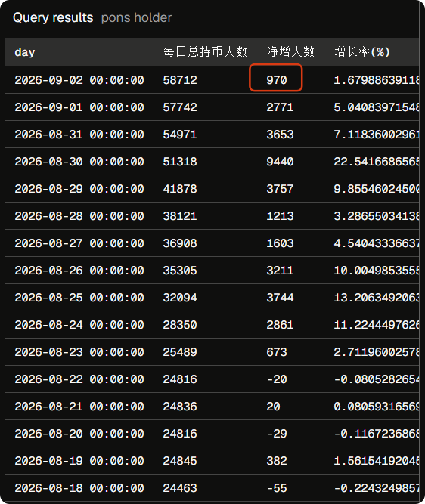Click net increase value 673
425x504 pixels.
coord(276,352)
